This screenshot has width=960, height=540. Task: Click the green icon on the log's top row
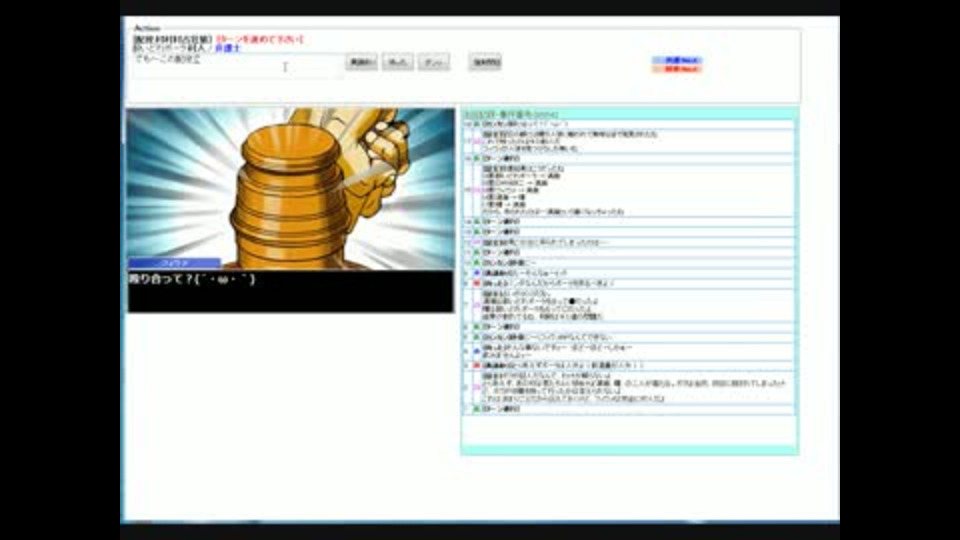(476, 124)
